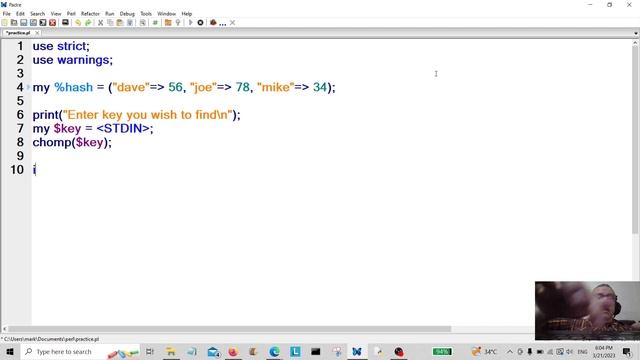Click line number 10 in the margin
The height and width of the screenshot is (360, 640).
coord(17,170)
